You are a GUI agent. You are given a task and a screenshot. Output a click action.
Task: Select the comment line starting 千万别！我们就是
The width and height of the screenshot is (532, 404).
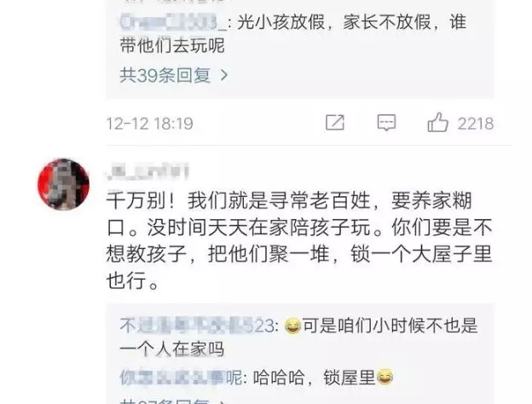pos(289,200)
